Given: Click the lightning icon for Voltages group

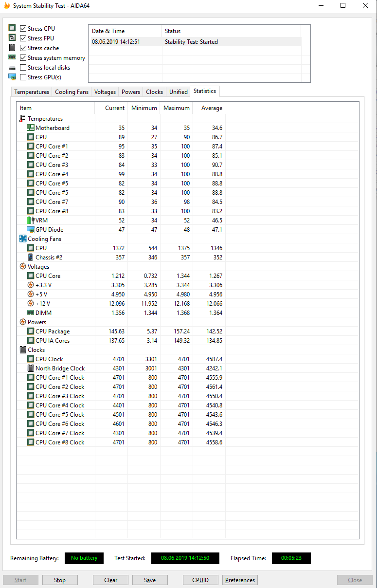Looking at the screenshot, I should [22, 267].
